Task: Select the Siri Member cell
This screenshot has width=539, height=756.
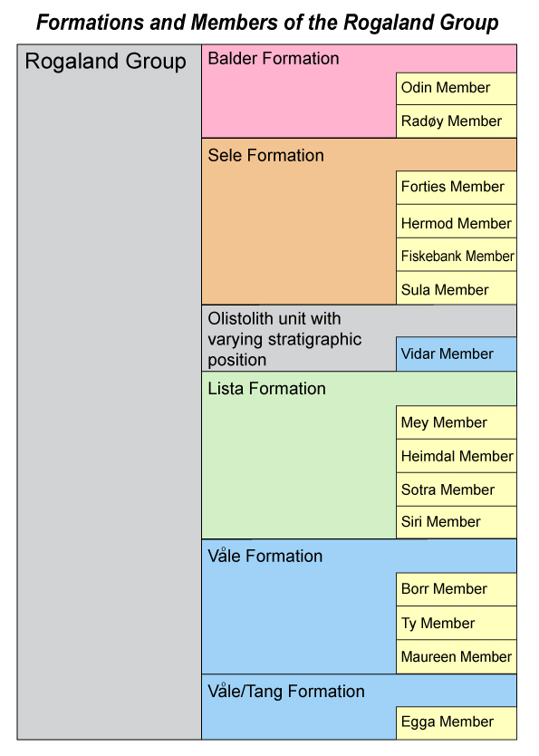Action: pyautogui.click(x=457, y=522)
